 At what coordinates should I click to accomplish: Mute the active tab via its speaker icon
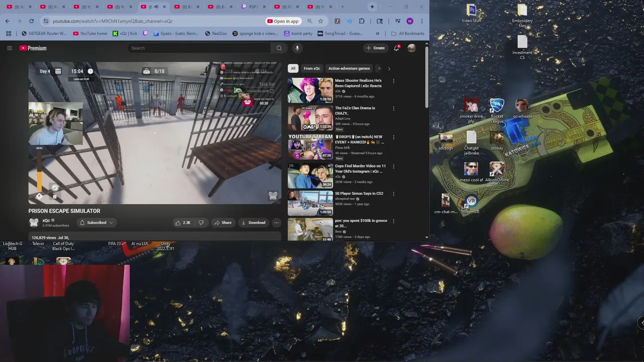click(156, 7)
